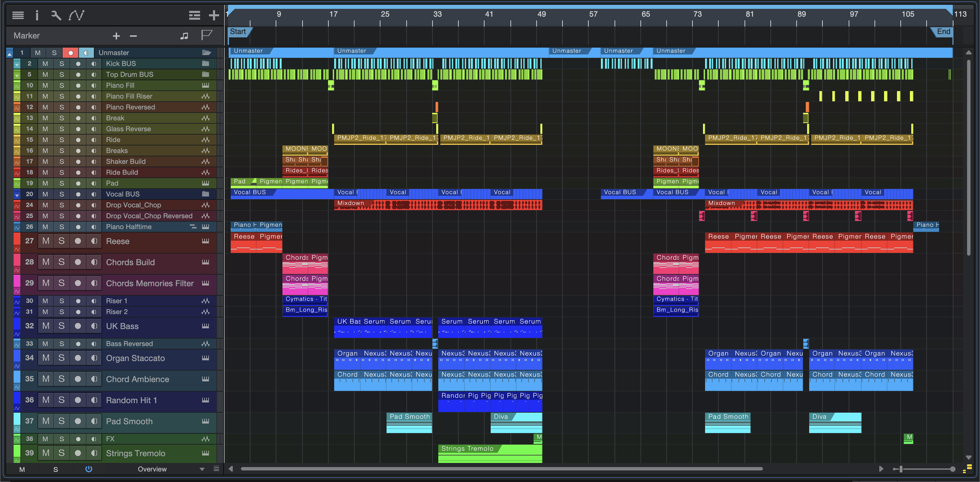
Task: Open the track list hamburger menu
Action: [18, 15]
